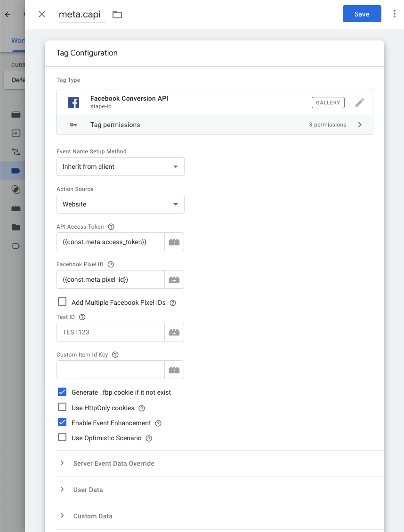Viewport: 404px width, 532px height.
Task: Click help icon next to Custom Item Id Key
Action: [115, 355]
